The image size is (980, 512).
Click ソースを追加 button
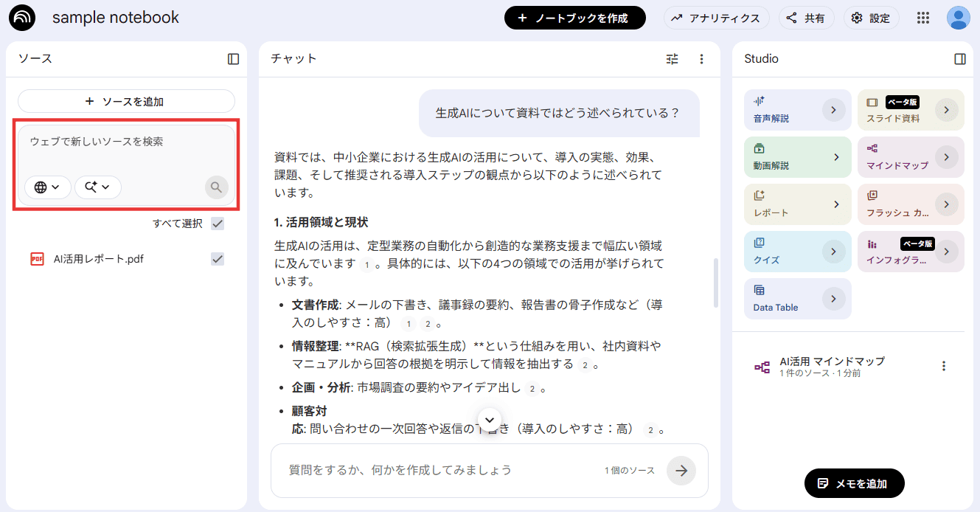tap(126, 101)
